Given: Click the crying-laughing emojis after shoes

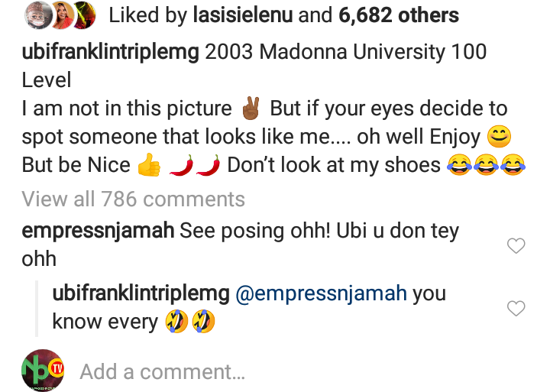Looking at the screenshot, I should click(x=487, y=167).
